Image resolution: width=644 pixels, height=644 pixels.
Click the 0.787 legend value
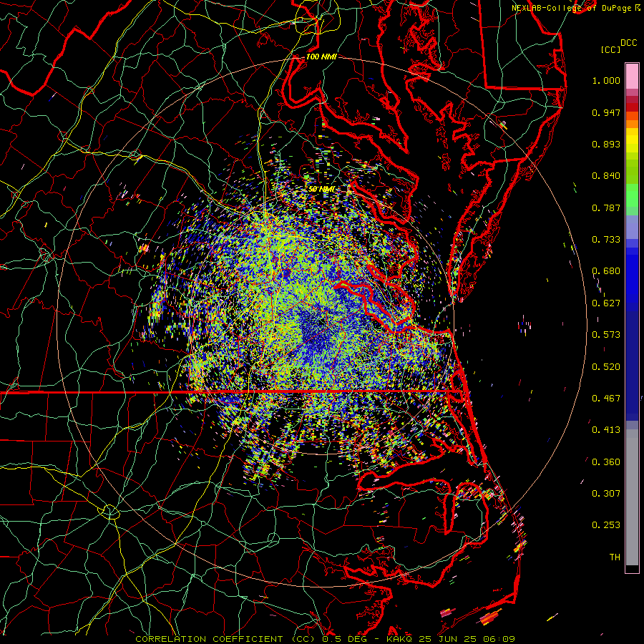[606, 208]
